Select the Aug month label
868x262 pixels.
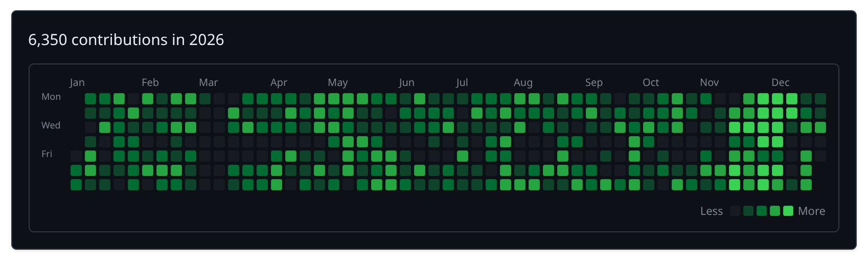tap(523, 82)
